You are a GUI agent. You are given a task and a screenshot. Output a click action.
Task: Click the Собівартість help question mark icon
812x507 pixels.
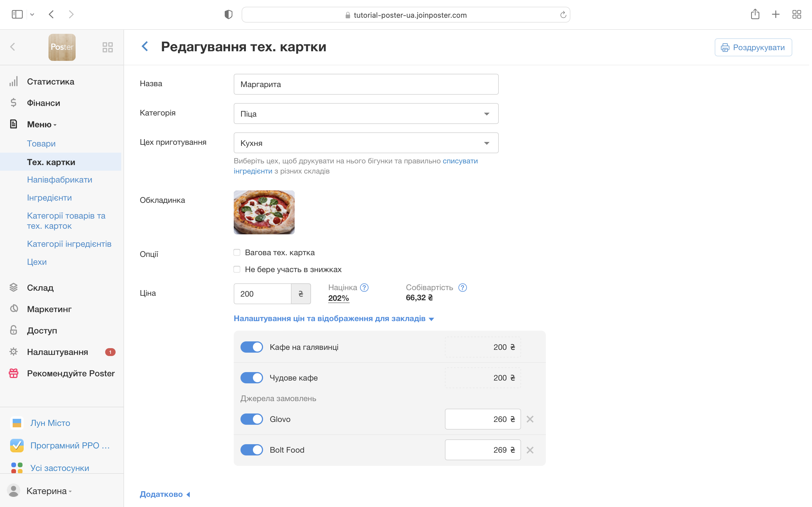462,287
